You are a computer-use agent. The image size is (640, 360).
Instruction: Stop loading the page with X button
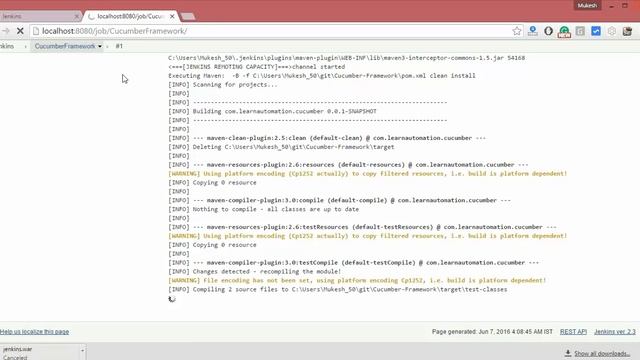tap(20, 31)
